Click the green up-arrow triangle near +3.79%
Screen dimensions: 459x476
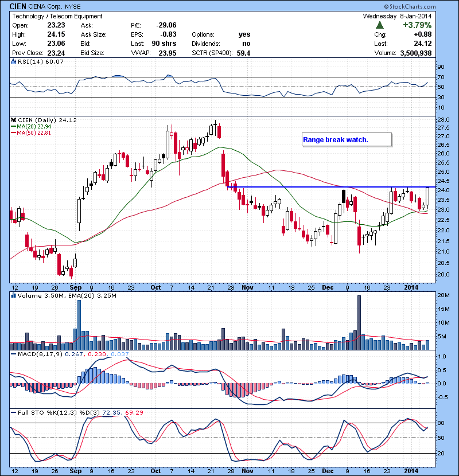point(379,25)
